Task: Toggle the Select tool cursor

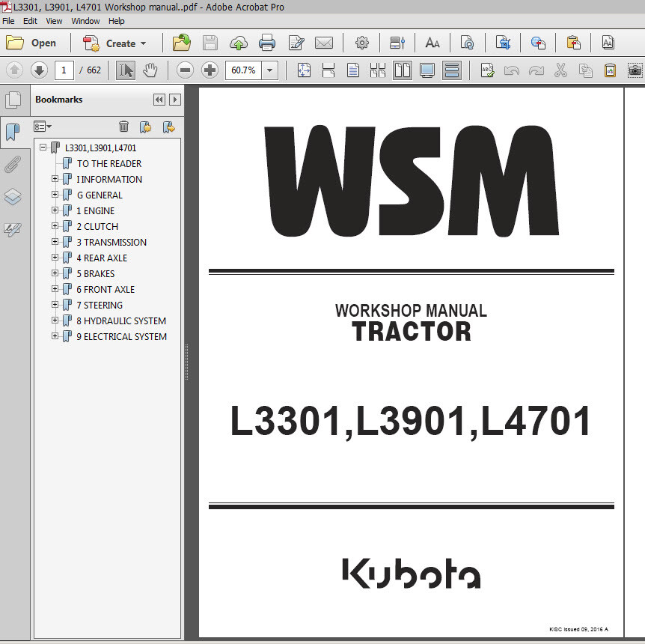Action: pyautogui.click(x=126, y=70)
